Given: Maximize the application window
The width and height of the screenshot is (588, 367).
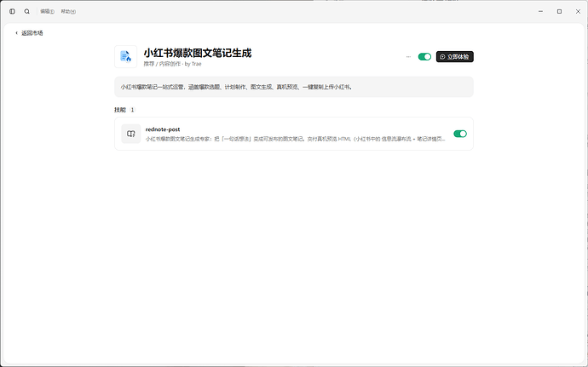Looking at the screenshot, I should 559,12.
